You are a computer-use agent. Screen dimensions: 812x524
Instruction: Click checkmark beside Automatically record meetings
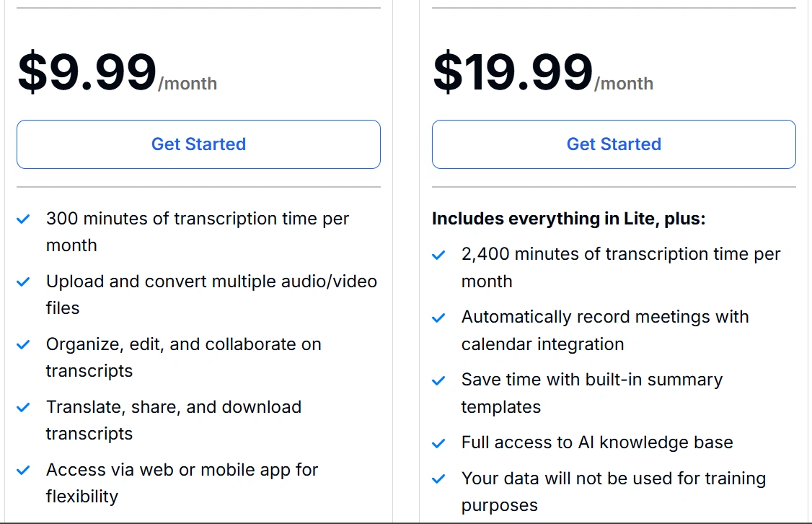pyautogui.click(x=438, y=318)
